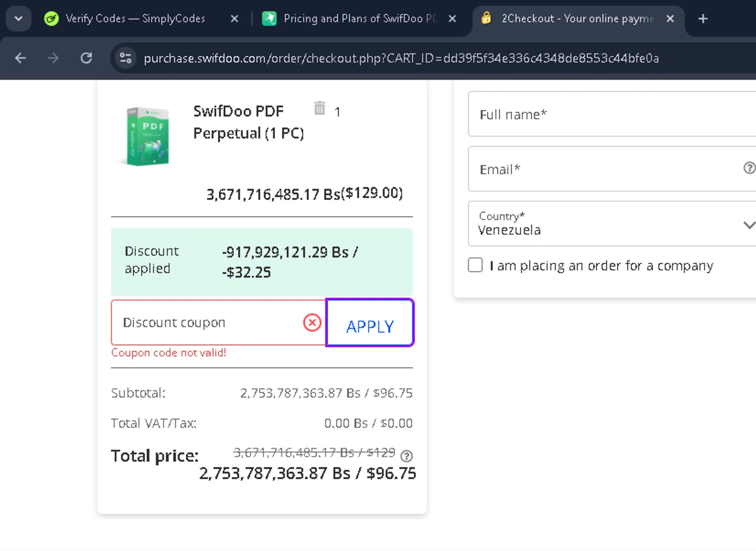
Task: Click the SwifDoo PDF product box image
Action: [x=145, y=136]
